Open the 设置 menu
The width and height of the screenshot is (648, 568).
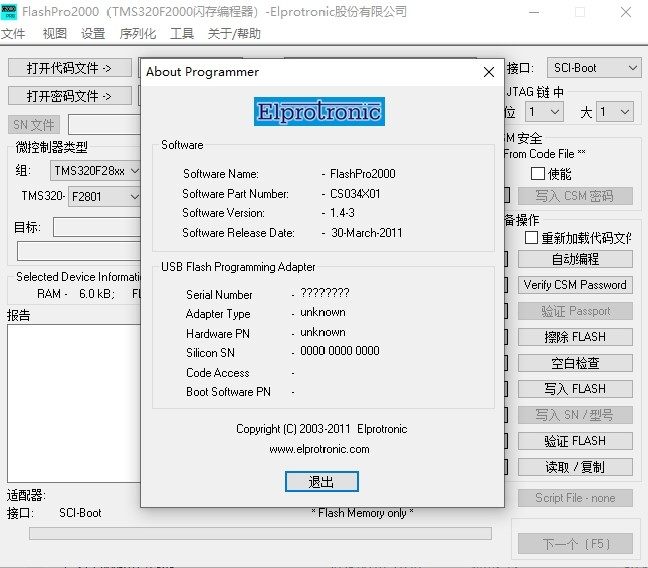[93, 33]
